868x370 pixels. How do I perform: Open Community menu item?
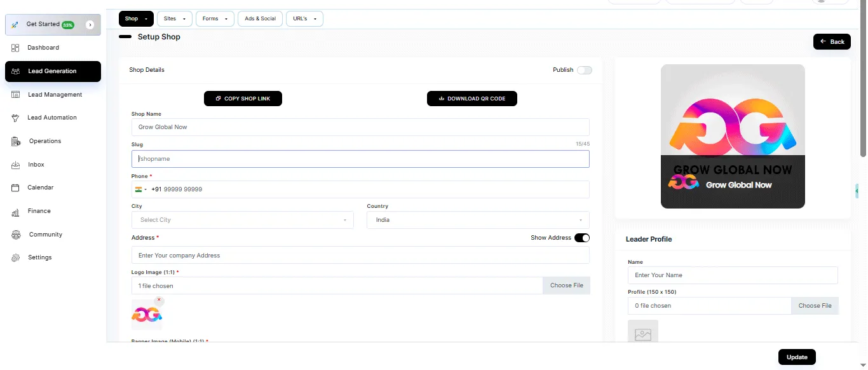[x=46, y=235]
